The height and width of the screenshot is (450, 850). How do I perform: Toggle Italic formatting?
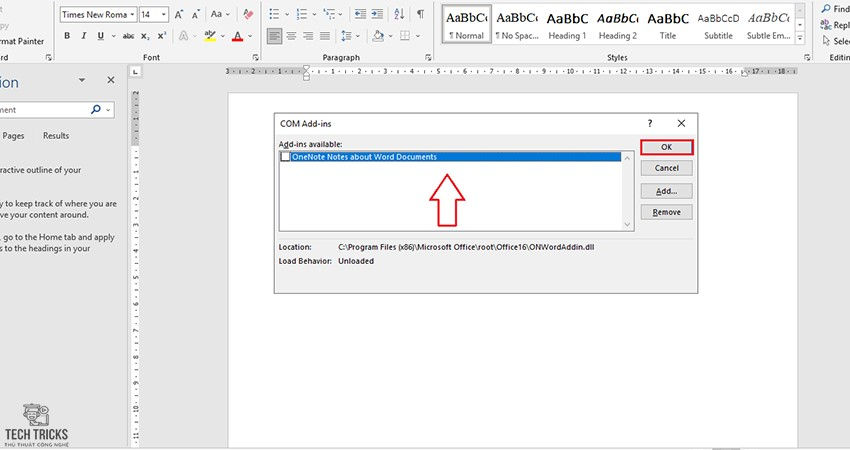83,36
